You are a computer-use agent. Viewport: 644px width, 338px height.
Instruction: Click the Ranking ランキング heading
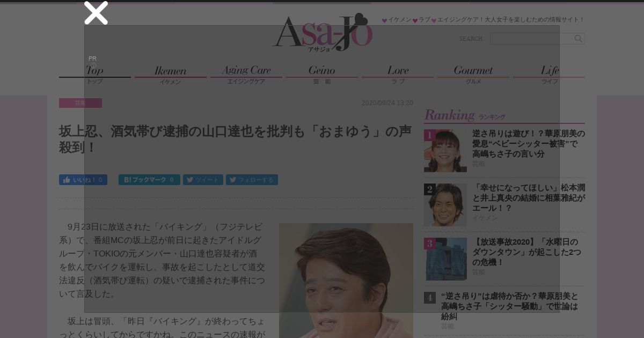coord(465,115)
